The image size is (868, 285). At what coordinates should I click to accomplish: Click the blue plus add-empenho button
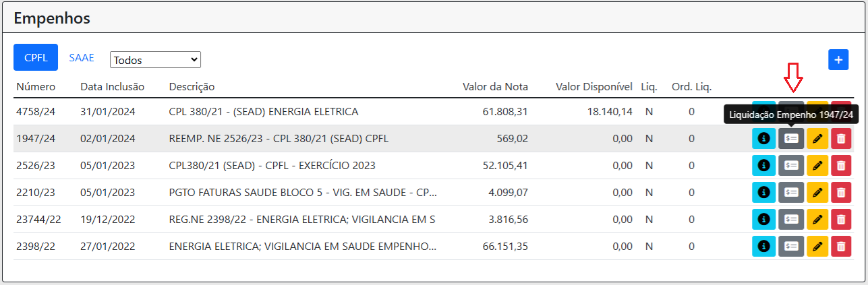[x=838, y=59]
